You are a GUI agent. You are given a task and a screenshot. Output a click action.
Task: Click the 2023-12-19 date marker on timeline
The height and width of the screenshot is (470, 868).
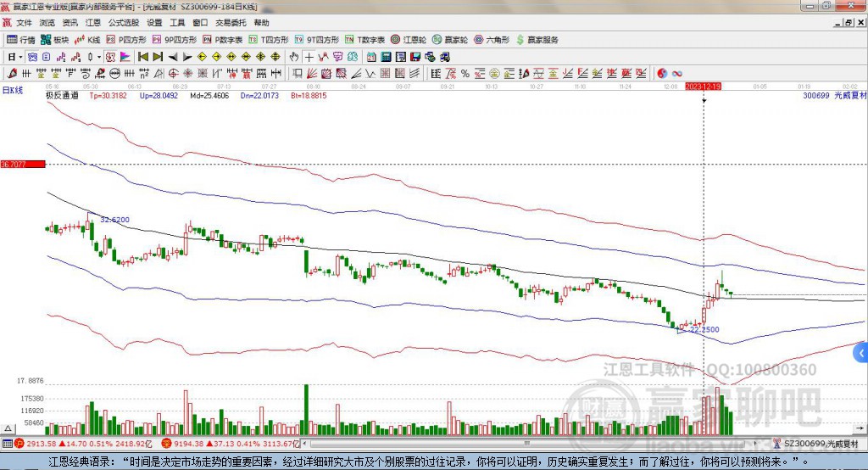click(704, 87)
